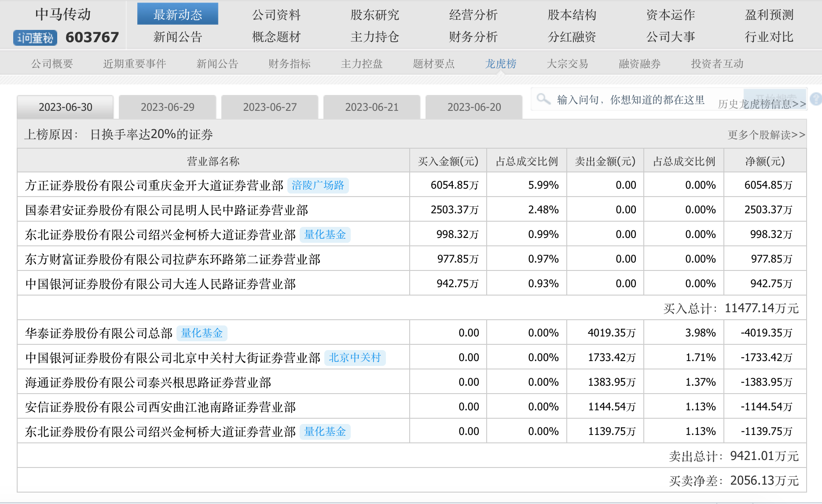This screenshot has height=504, width=822.
Task: Open the 财务分析 menu item
Action: pos(473,37)
